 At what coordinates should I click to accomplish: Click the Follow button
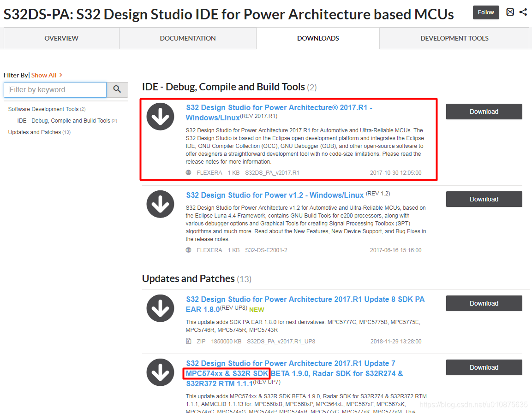486,12
